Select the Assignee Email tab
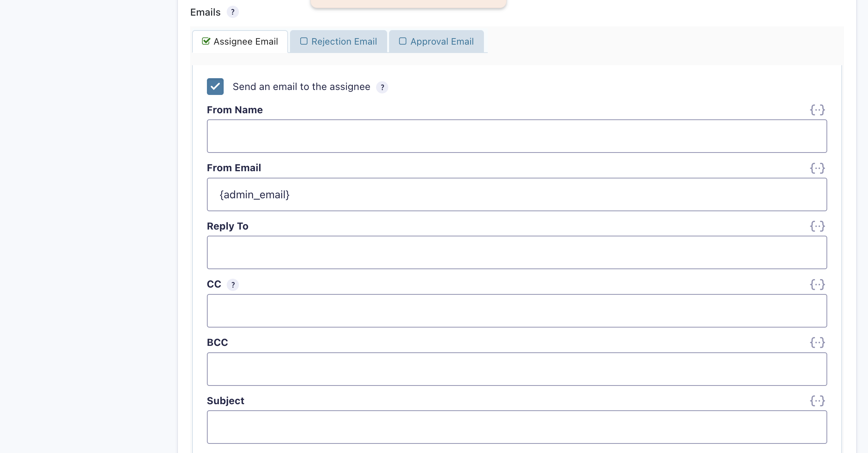The height and width of the screenshot is (453, 868). coord(240,42)
